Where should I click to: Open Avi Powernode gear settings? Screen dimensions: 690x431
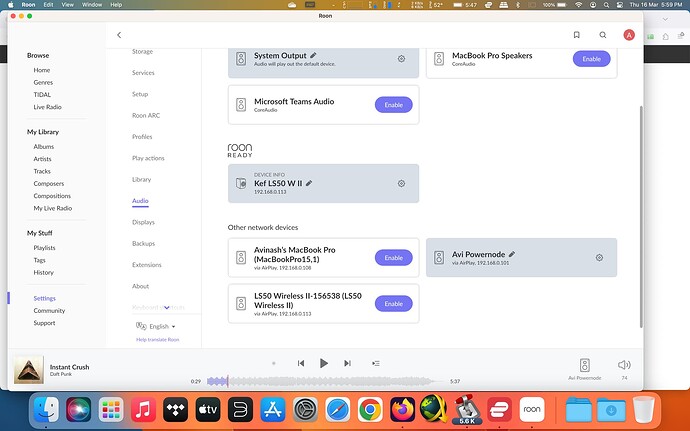pyautogui.click(x=599, y=258)
